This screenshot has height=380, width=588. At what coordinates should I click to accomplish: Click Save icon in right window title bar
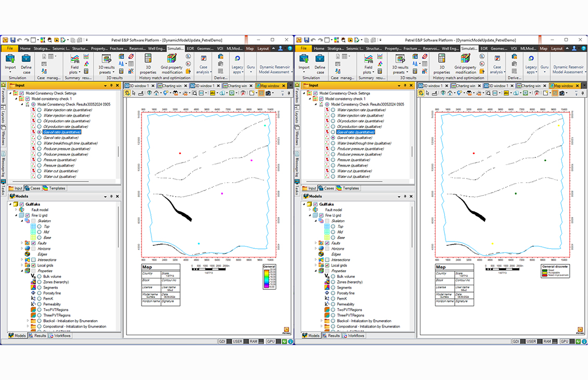[306, 40]
